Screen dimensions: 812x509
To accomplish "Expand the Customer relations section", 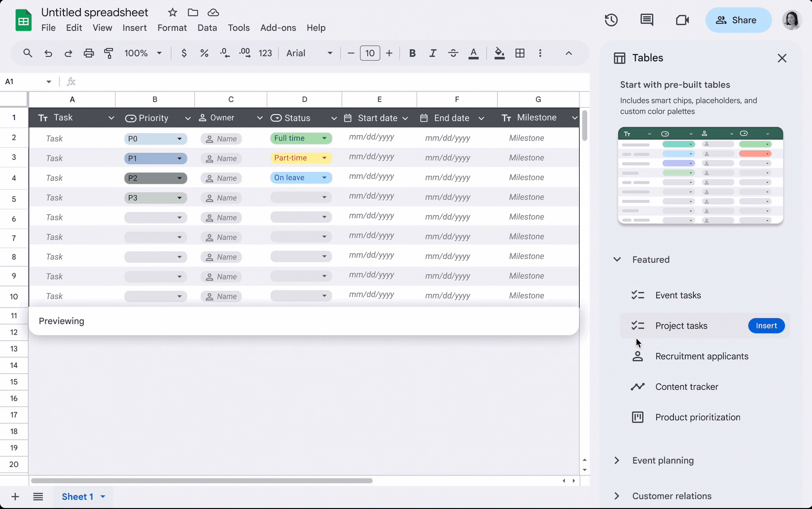I will click(617, 496).
